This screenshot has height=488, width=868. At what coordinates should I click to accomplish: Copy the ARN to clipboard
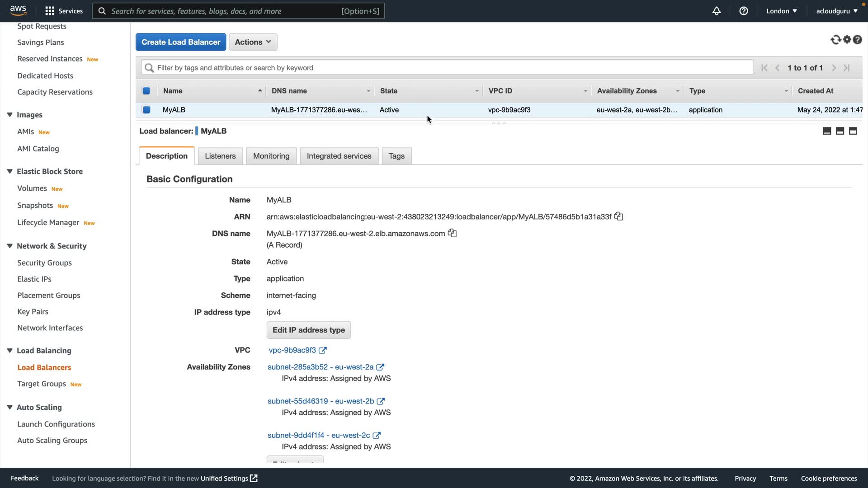(618, 216)
